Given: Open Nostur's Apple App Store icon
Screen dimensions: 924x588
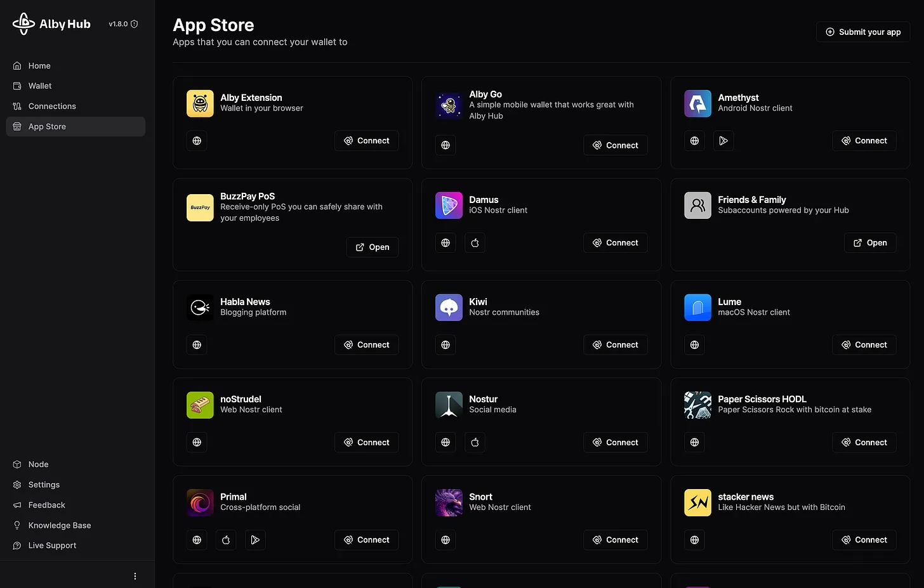Looking at the screenshot, I should coord(475,442).
